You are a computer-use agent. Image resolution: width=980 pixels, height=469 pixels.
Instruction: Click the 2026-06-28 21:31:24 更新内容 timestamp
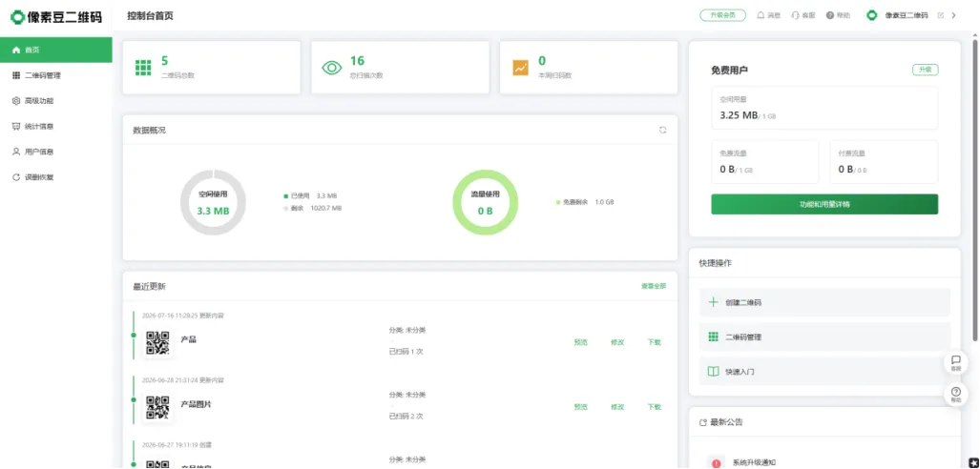(x=182, y=379)
